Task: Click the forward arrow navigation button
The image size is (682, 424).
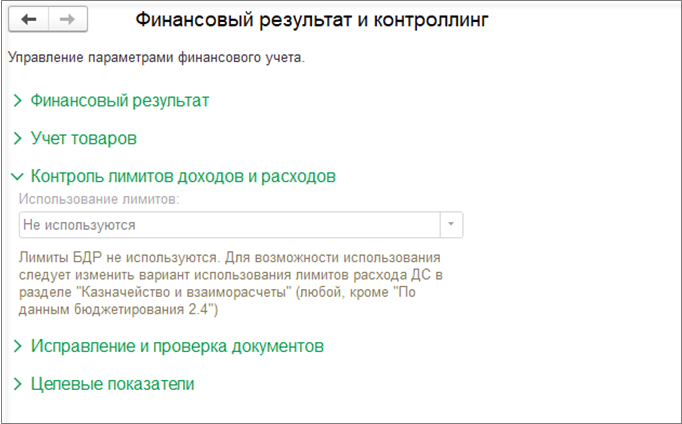Action: coord(68,19)
